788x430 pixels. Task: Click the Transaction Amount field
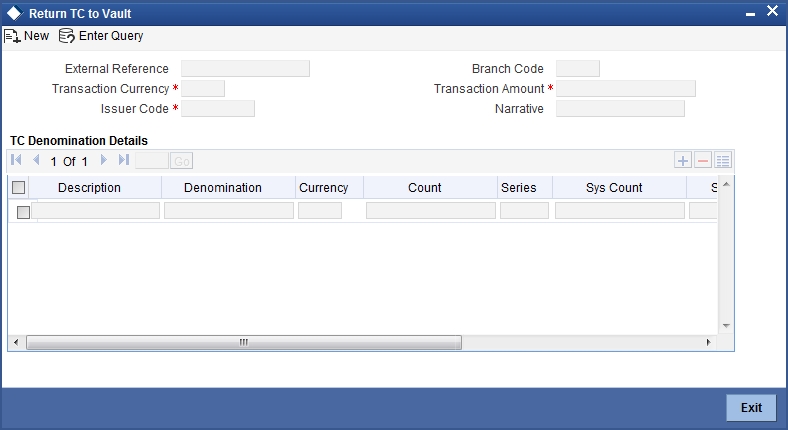pos(626,88)
